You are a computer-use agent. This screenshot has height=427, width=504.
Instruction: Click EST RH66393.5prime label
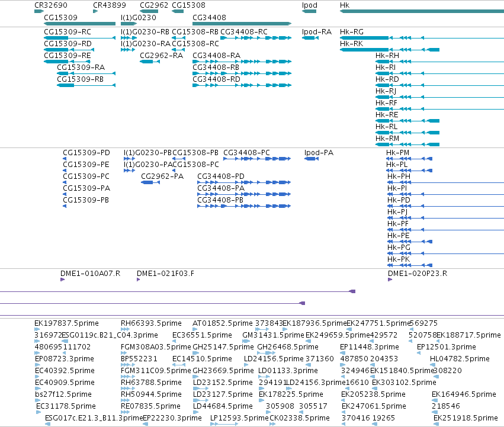(x=151, y=323)
